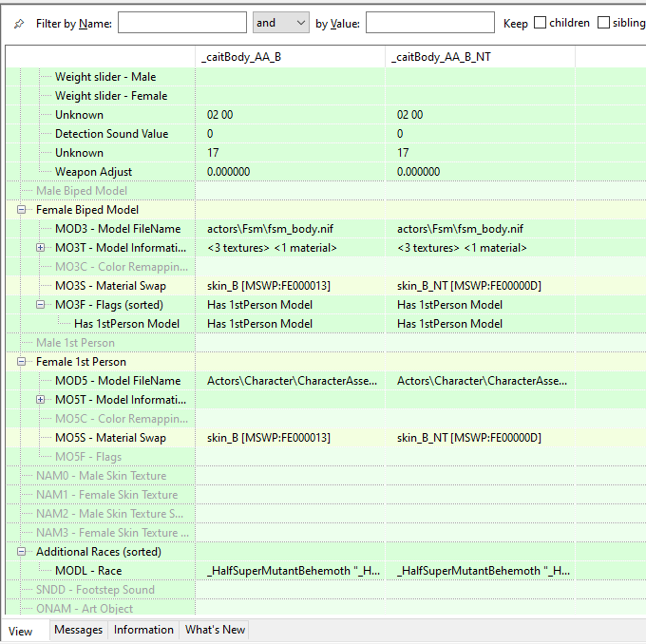The height and width of the screenshot is (644, 646).
Task: Collapse the Female Biped Model node
Action: [x=22, y=210]
